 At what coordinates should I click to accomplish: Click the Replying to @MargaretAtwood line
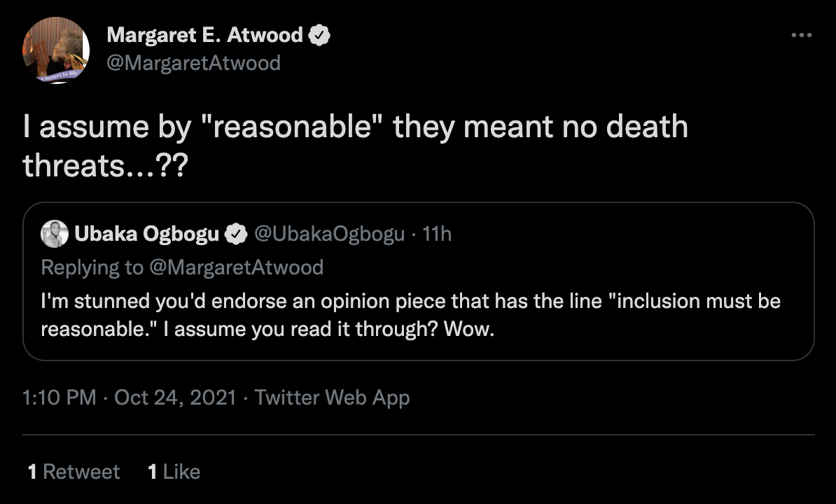[182, 267]
